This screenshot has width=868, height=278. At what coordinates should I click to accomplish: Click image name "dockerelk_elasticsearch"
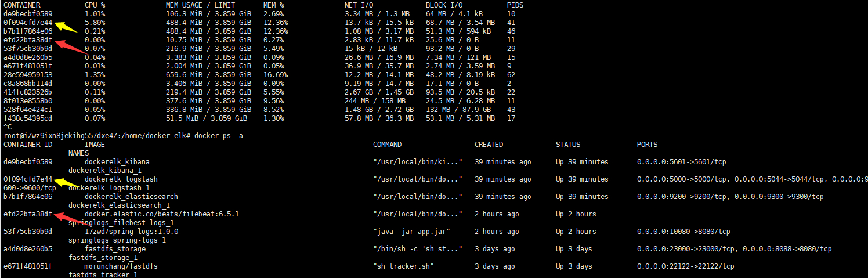pyautogui.click(x=131, y=196)
